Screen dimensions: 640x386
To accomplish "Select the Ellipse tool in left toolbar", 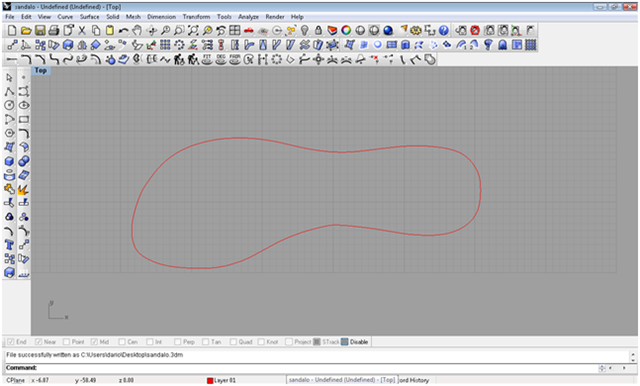I will tap(24, 105).
